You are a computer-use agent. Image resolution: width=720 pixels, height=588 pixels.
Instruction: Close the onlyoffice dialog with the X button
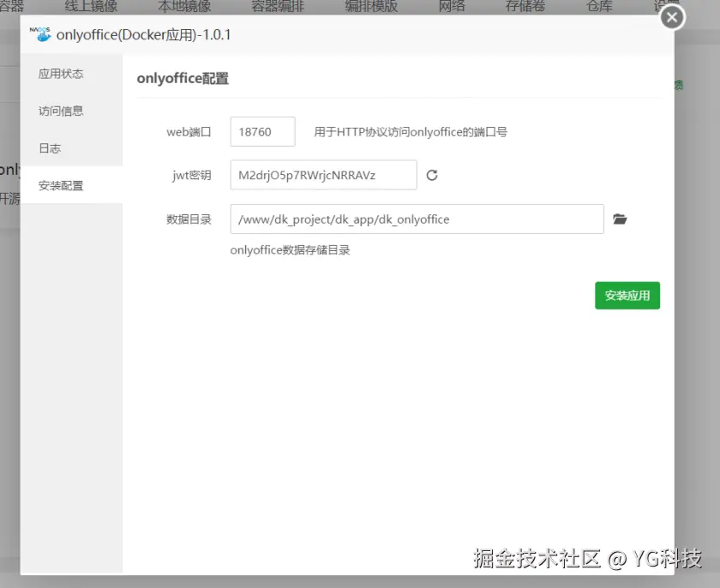coord(672,17)
